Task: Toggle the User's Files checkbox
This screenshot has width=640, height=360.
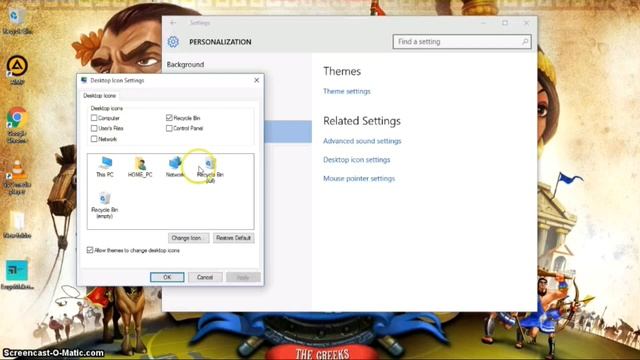Action: point(94,128)
